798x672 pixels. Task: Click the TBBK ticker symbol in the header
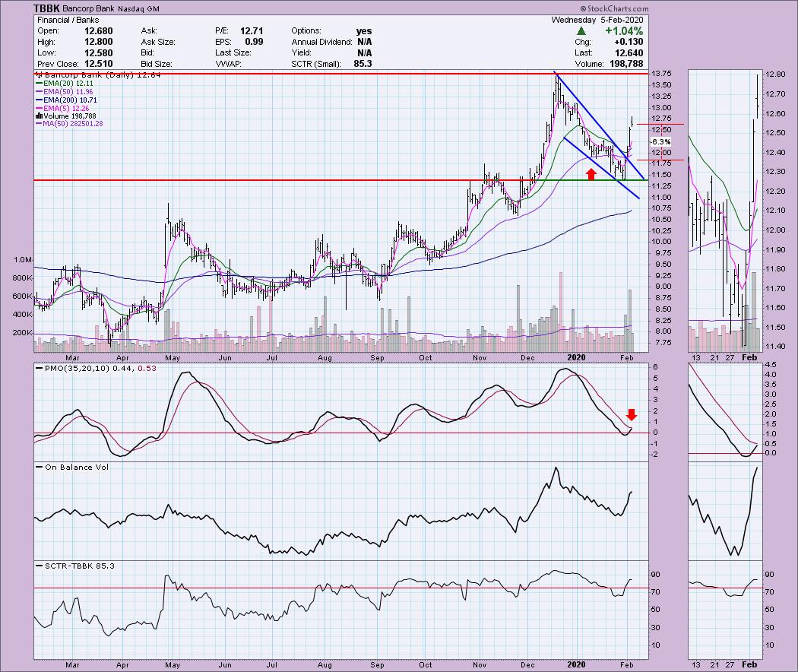[x=46, y=8]
